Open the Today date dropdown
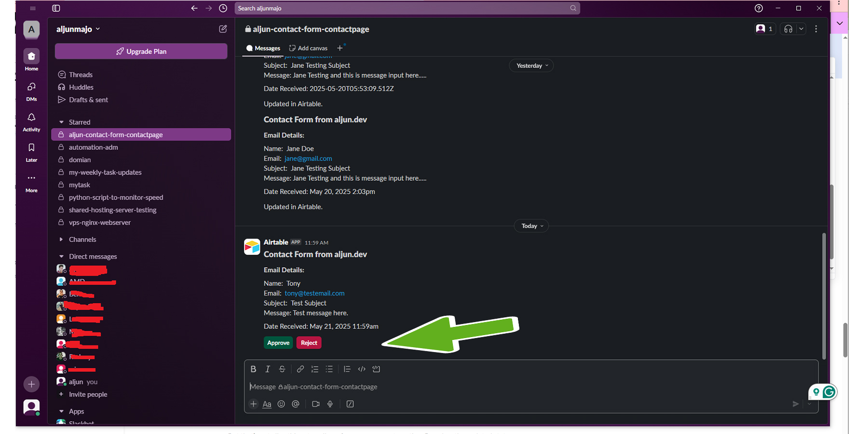Image resolution: width=868 pixels, height=434 pixels. (x=531, y=226)
